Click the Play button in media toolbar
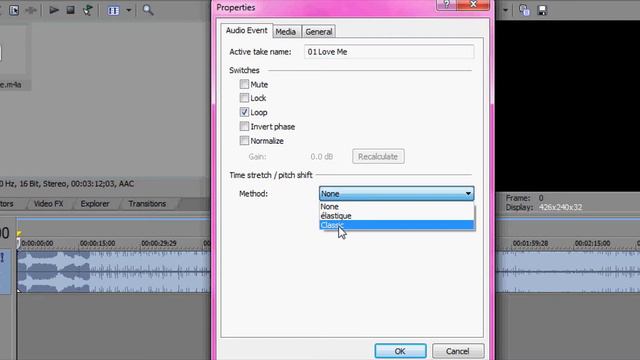This screenshot has height=360, width=640. [54, 10]
